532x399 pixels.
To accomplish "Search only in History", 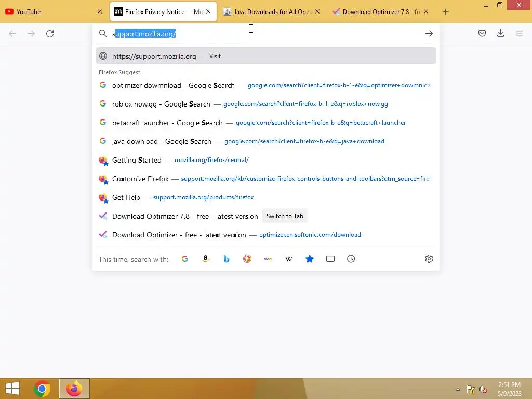I will coord(351,259).
